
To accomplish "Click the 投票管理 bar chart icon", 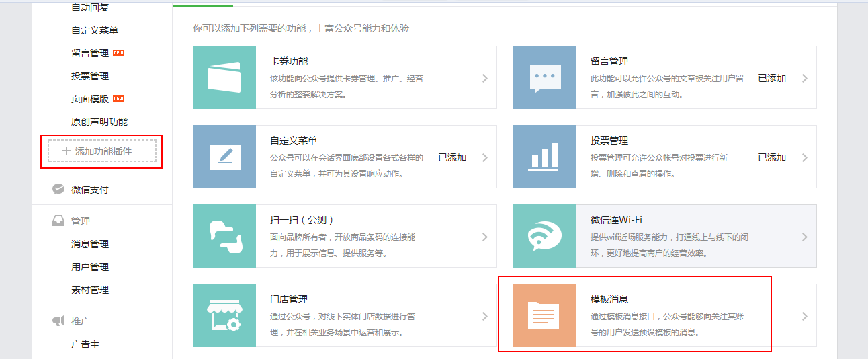I will click(x=545, y=157).
